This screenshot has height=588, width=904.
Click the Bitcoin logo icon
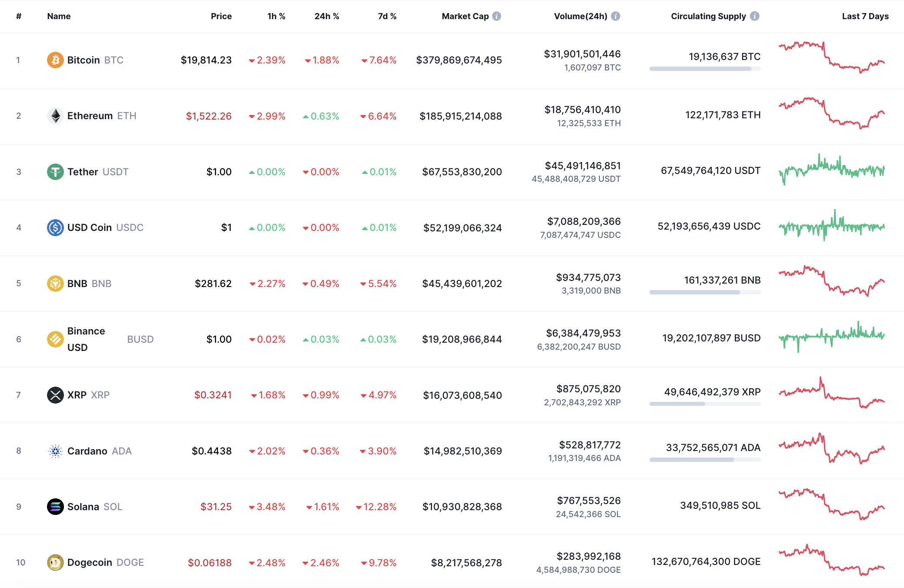tap(55, 60)
